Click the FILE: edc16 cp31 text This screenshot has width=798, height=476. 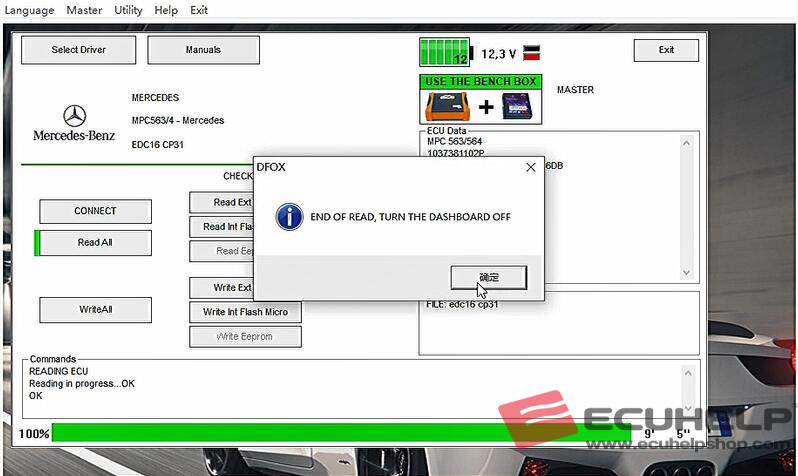click(462, 304)
